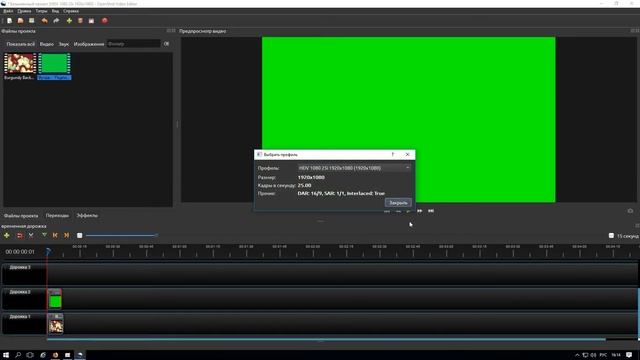Select the green clip on Дорожка 2
The height and width of the screenshot is (360, 640).
pyautogui.click(x=55, y=299)
